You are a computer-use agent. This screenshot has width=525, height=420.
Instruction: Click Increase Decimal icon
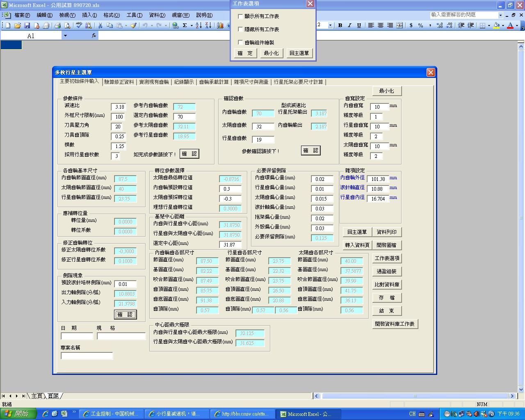pyautogui.click(x=439, y=25)
